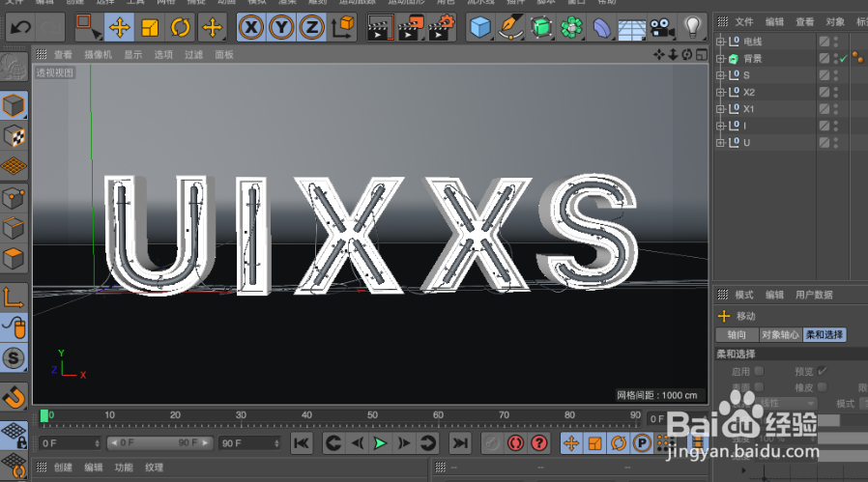Viewport: 868px width, 482px height.
Task: Add a cube primitive object
Action: pyautogui.click(x=480, y=27)
